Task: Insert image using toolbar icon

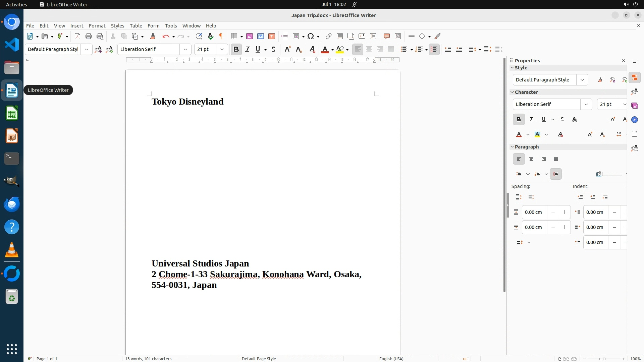Action: pyautogui.click(x=250, y=36)
